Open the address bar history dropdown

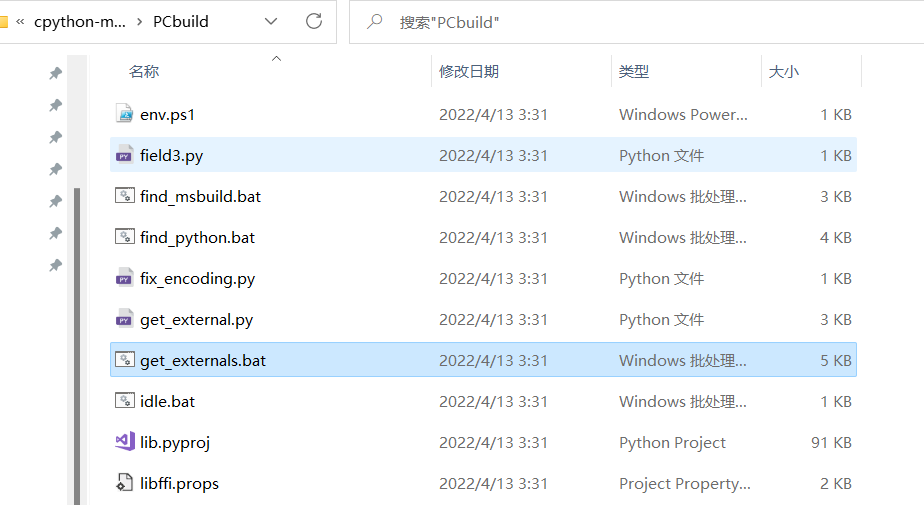click(272, 21)
